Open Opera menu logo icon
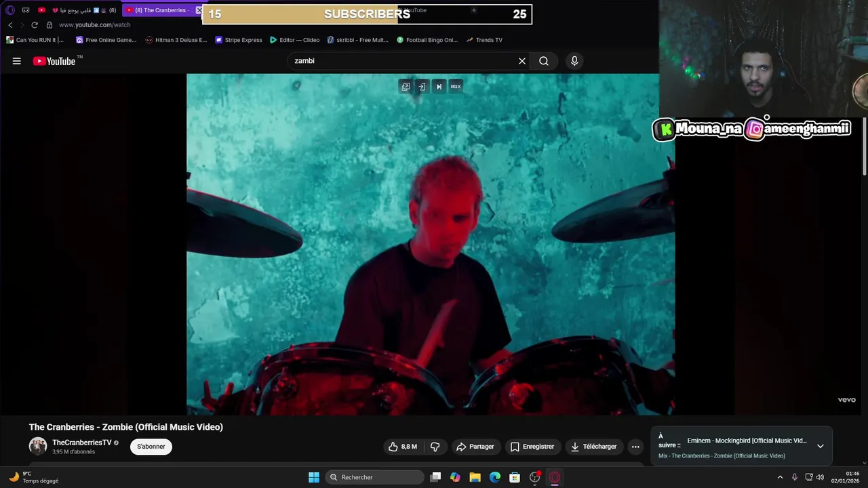The height and width of the screenshot is (488, 868). 9,10
